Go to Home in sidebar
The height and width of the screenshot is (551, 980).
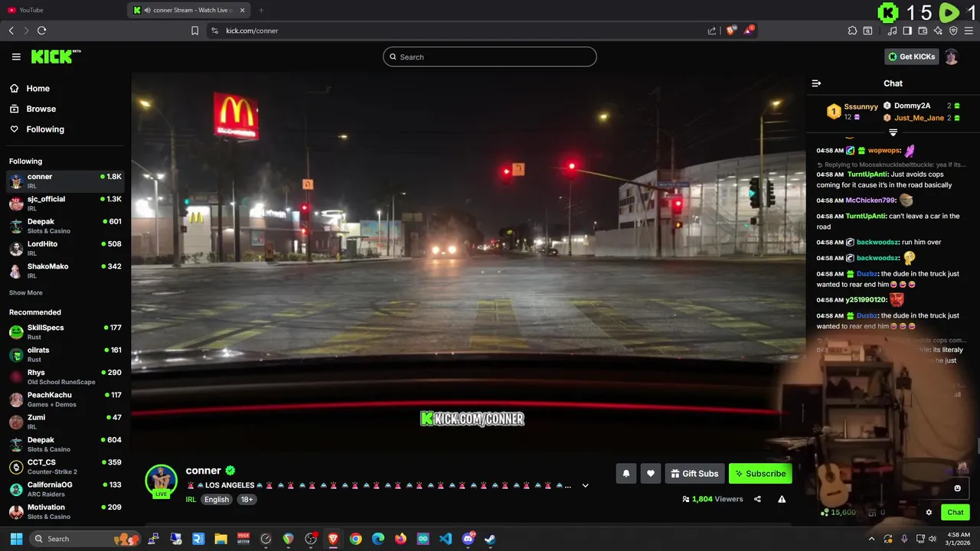tap(38, 89)
